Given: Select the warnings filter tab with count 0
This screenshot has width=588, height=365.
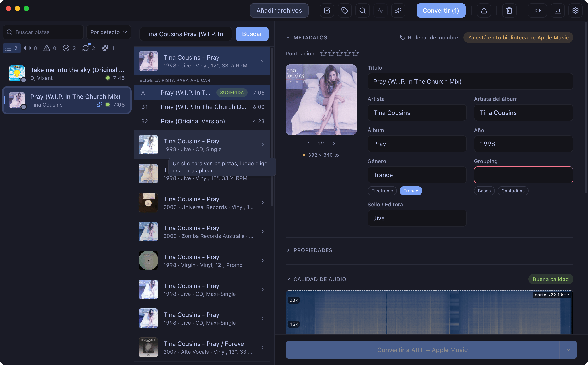Looking at the screenshot, I should click(x=50, y=48).
